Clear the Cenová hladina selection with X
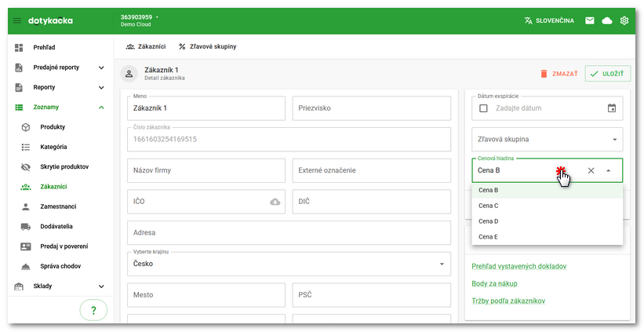Viewport: 644px width, 332px height. pos(591,170)
